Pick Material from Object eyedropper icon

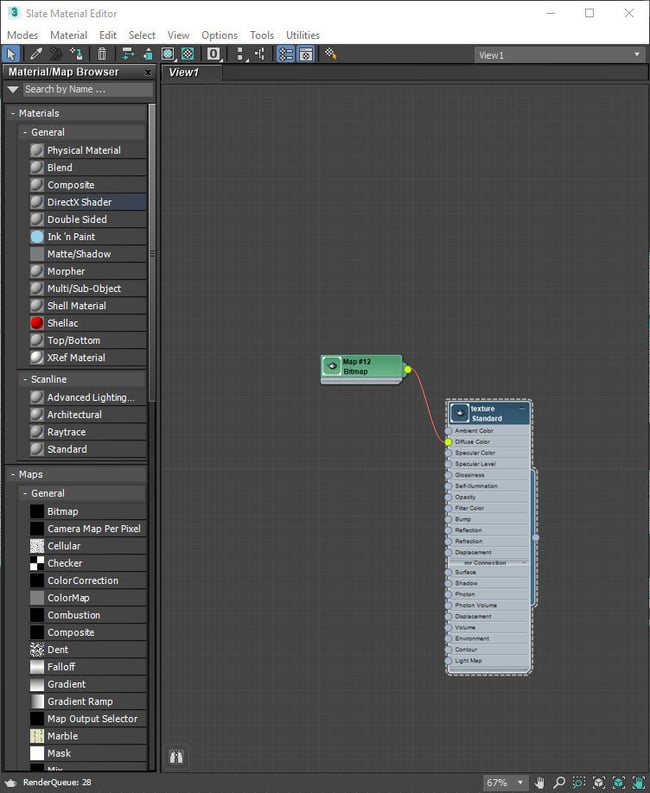[36, 54]
